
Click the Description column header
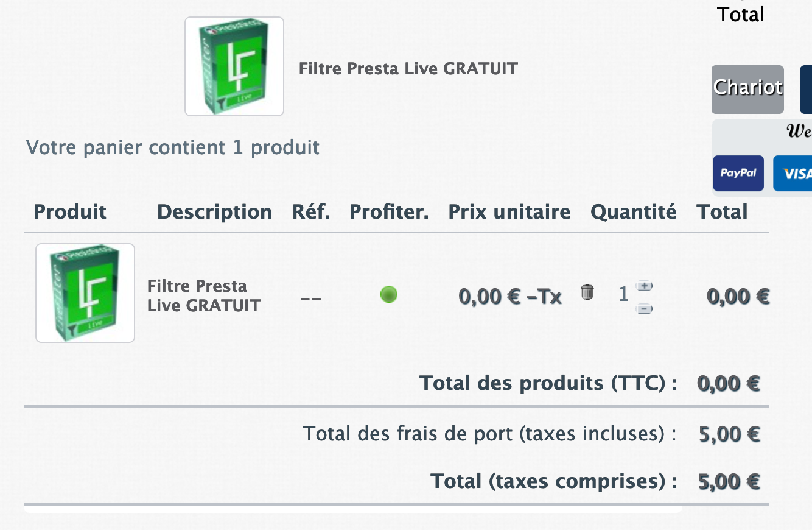[214, 212]
